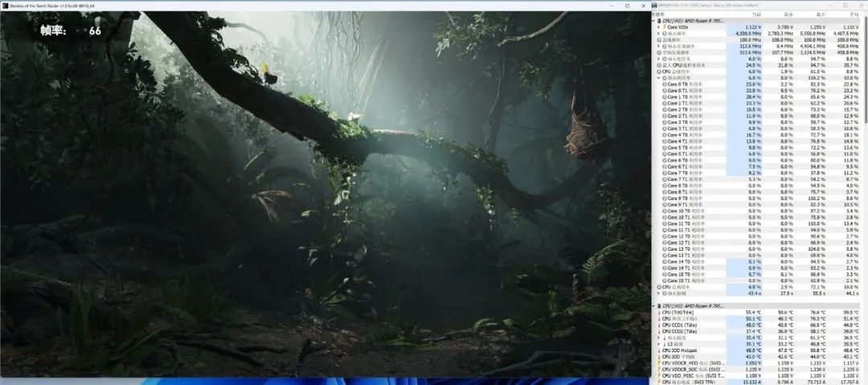Expand the core ratio row showing 43.4 x

coord(658,293)
